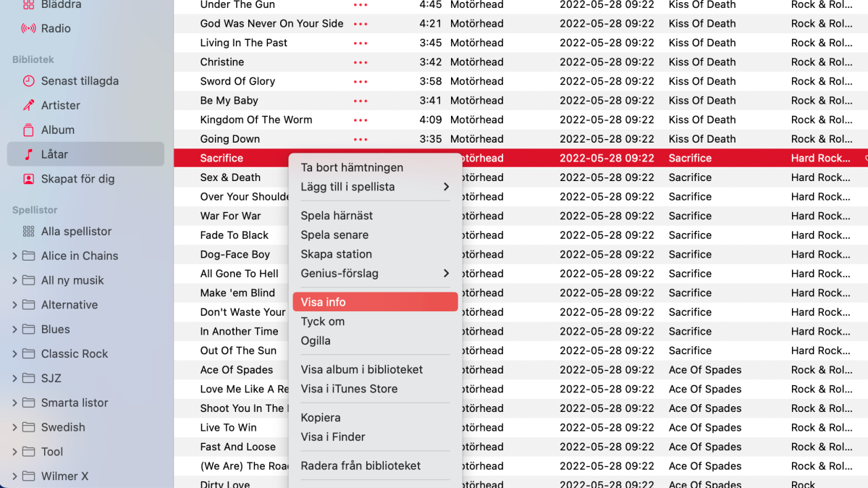Click the Artister microphone icon
868x488 pixels.
[28, 105]
